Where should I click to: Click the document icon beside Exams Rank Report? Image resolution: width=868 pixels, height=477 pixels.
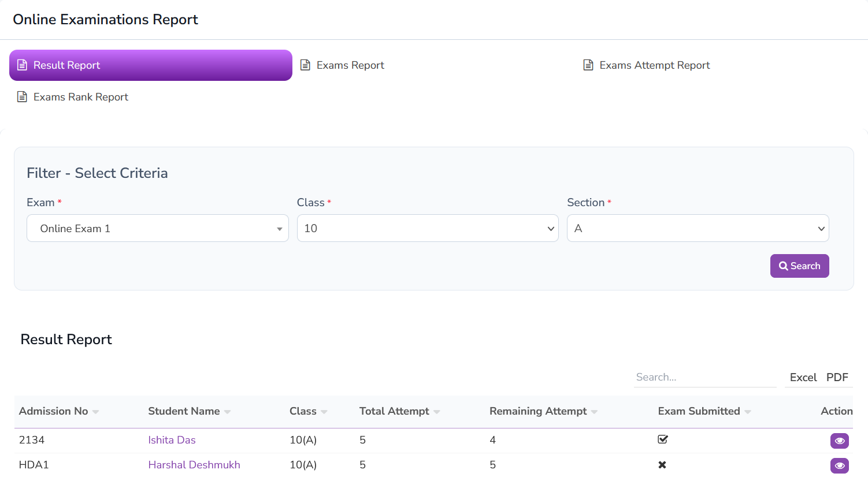click(22, 96)
